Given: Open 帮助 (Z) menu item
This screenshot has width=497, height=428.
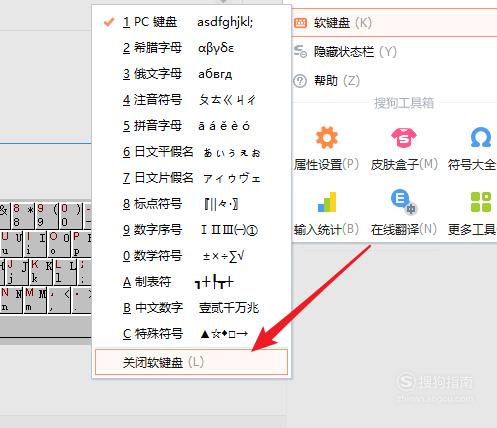Looking at the screenshot, I should [394, 81].
